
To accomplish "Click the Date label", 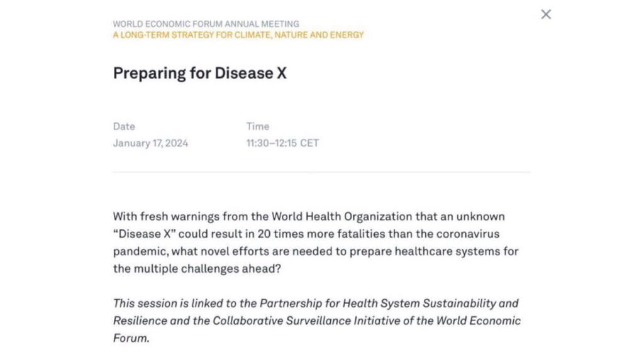I will [x=124, y=126].
